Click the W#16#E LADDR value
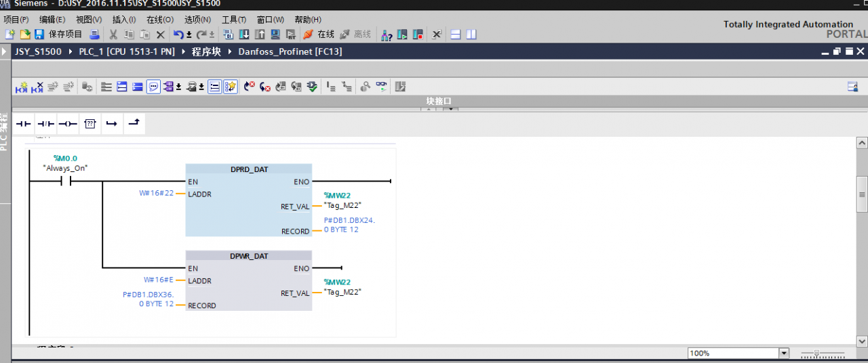The image size is (868, 363). [x=159, y=280]
